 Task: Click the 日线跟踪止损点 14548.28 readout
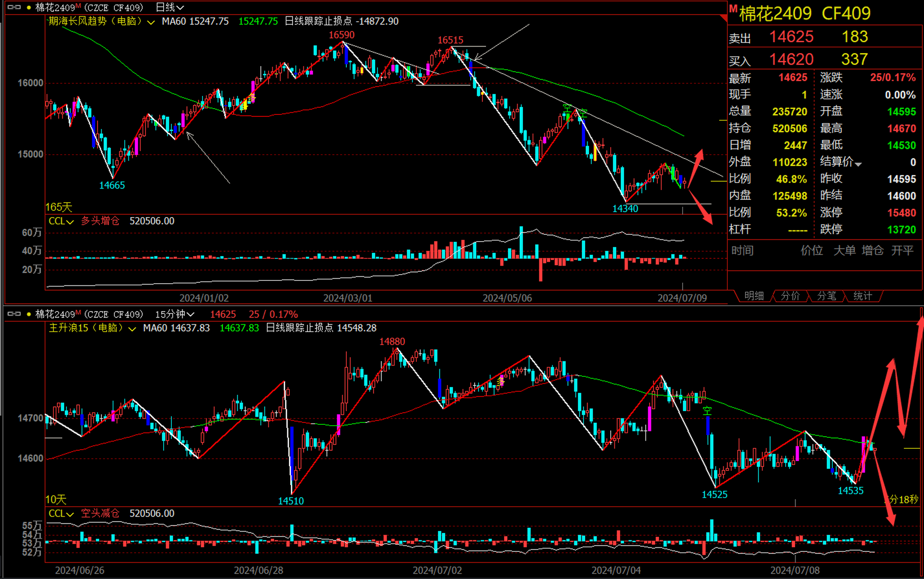coord(321,328)
